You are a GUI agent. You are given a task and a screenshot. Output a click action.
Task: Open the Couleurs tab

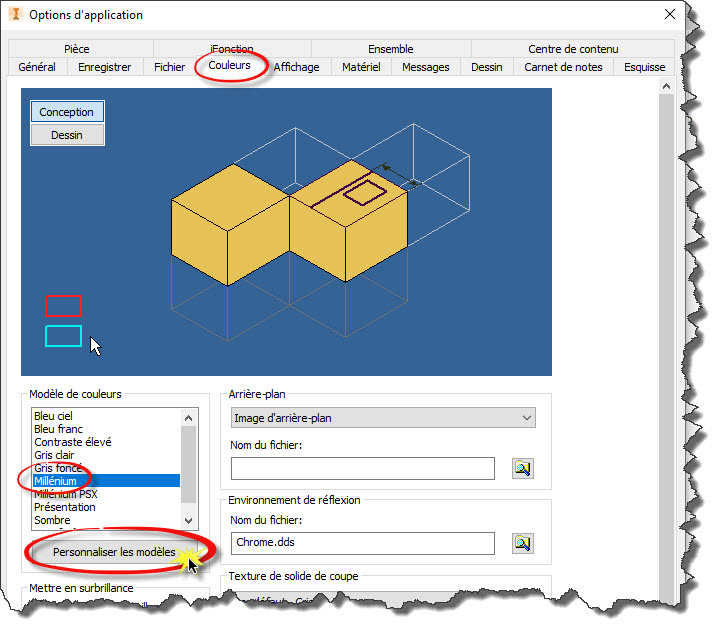tap(230, 67)
